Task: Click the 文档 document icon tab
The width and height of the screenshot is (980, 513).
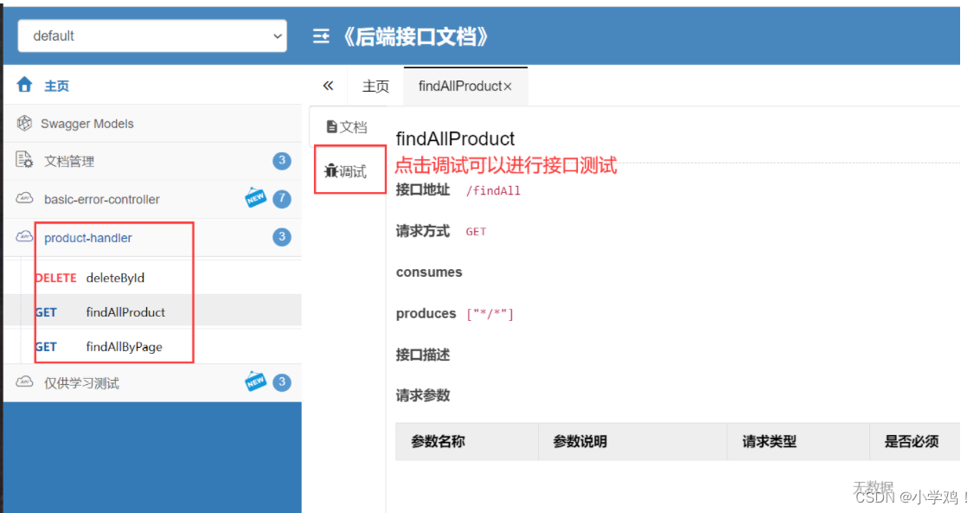Action: click(346, 125)
